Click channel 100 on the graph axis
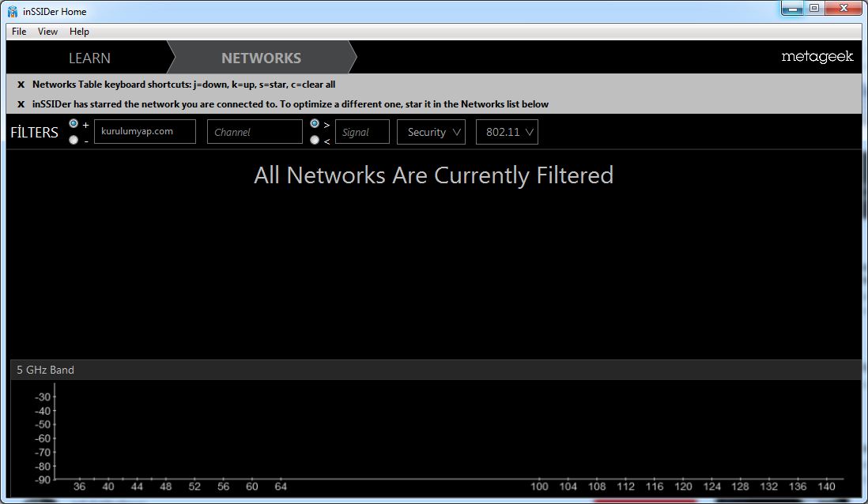The image size is (868, 504). (539, 487)
